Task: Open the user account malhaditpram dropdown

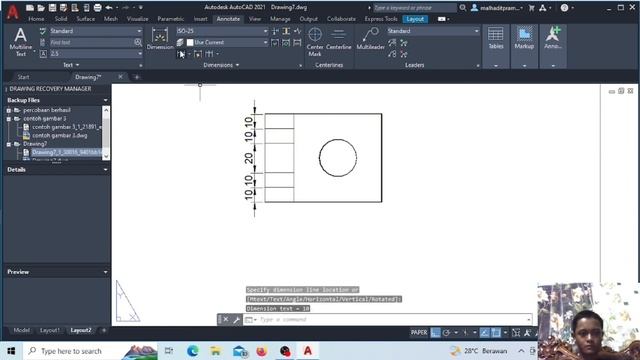Action: (497, 8)
